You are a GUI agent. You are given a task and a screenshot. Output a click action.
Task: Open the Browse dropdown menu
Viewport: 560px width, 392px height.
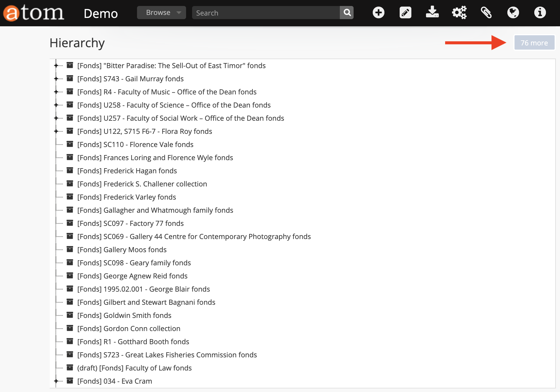pos(162,13)
